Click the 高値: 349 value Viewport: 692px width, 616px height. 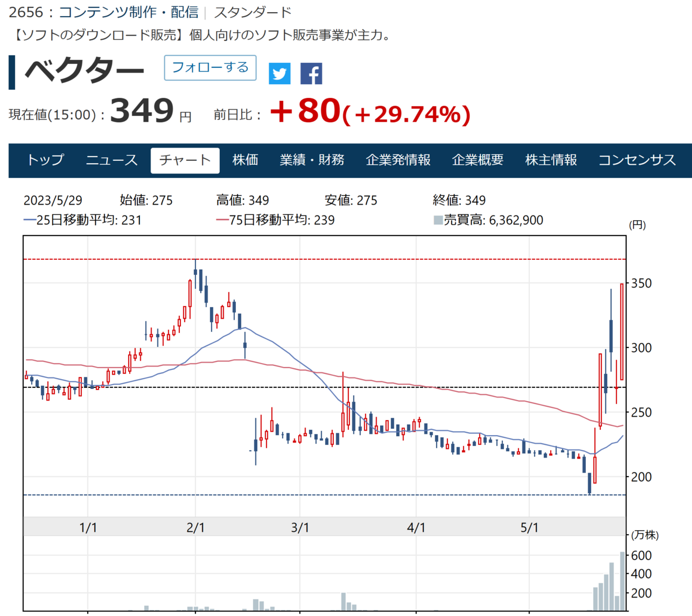pyautogui.click(x=243, y=201)
